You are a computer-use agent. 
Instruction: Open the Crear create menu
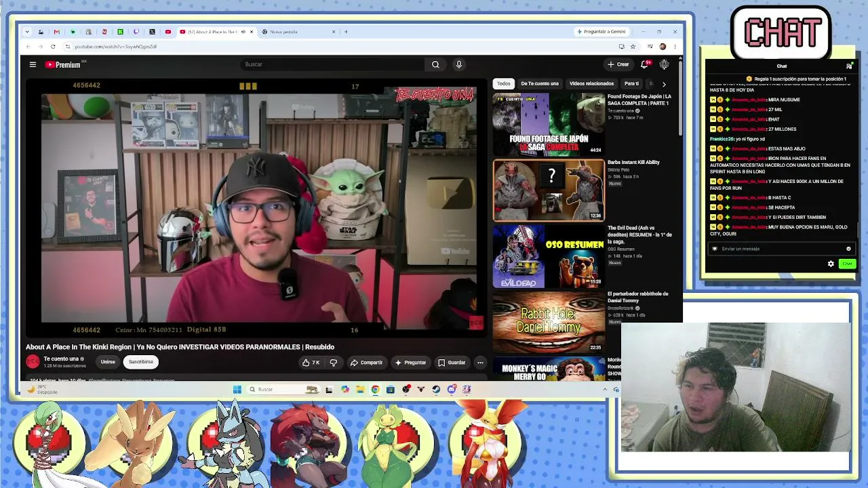618,64
